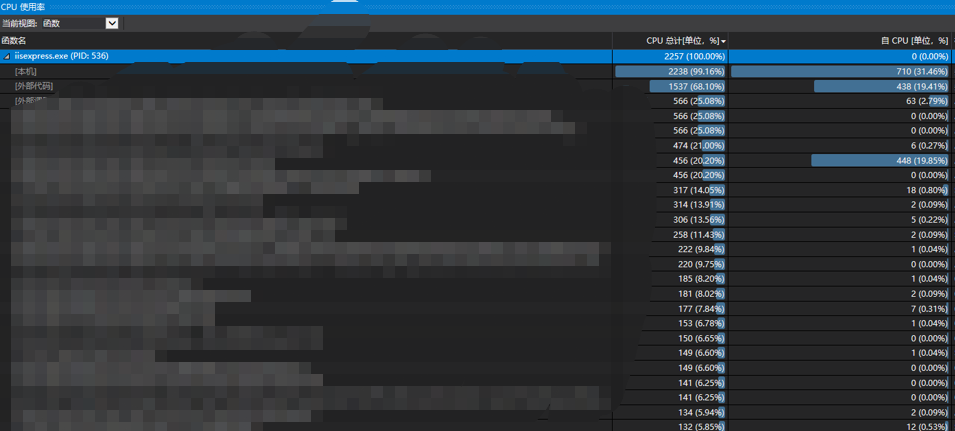Select the iisexpress.exe (PID: 536) row
This screenshot has height=431, width=955.
tap(477, 56)
